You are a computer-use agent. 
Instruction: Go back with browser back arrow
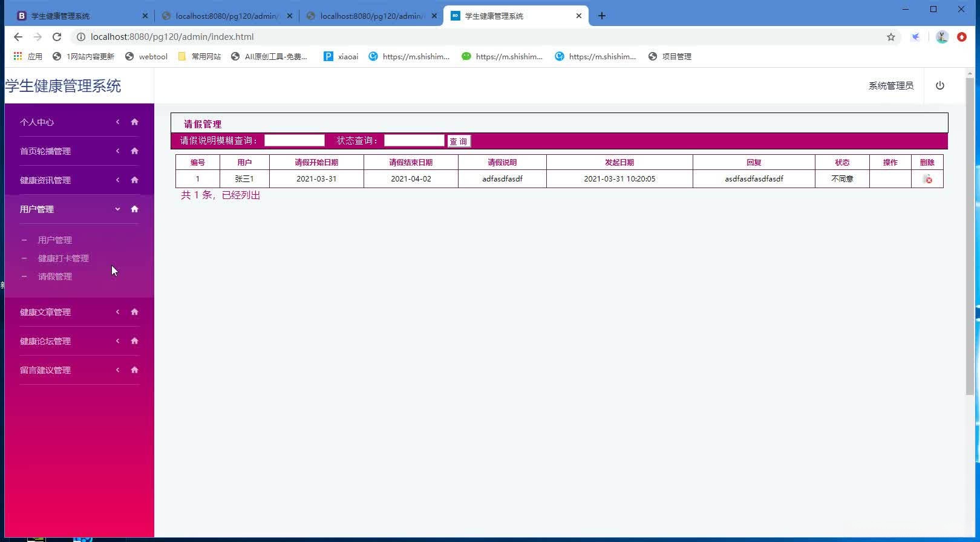(x=18, y=37)
